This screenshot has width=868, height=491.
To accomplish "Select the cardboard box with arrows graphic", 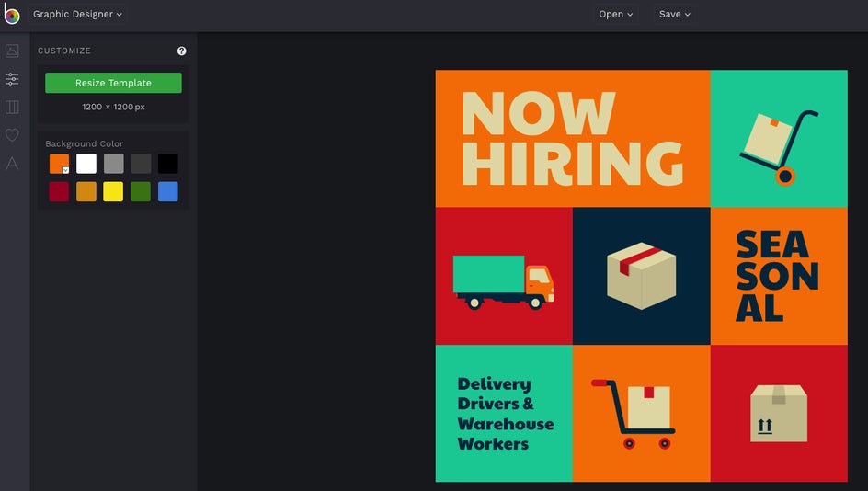I will (778, 414).
